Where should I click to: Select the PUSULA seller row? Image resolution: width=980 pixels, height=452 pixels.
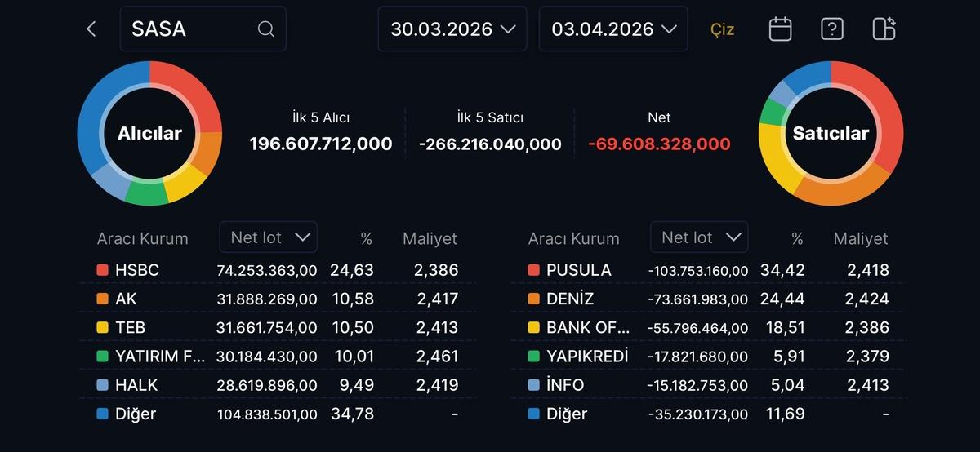point(708,270)
